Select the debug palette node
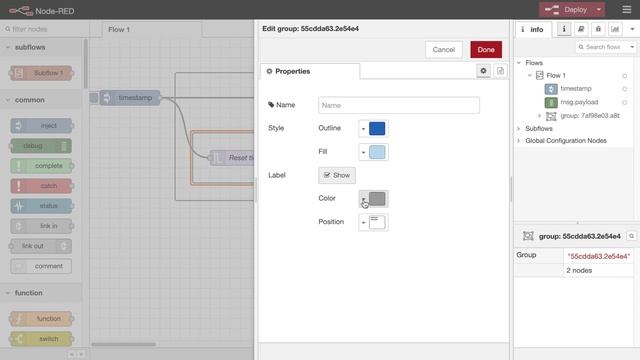Screen dimensions: 640x360 pos(40,146)
